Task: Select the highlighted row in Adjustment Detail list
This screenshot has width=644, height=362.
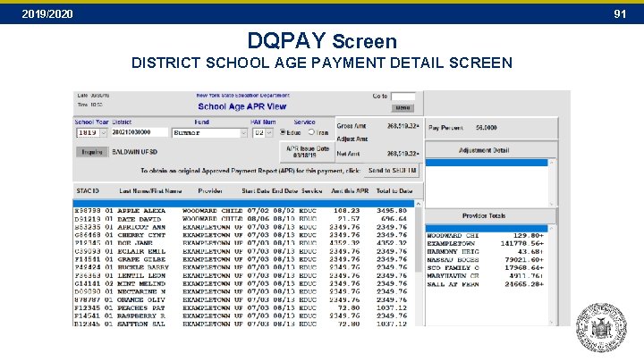Action: [x=487, y=163]
